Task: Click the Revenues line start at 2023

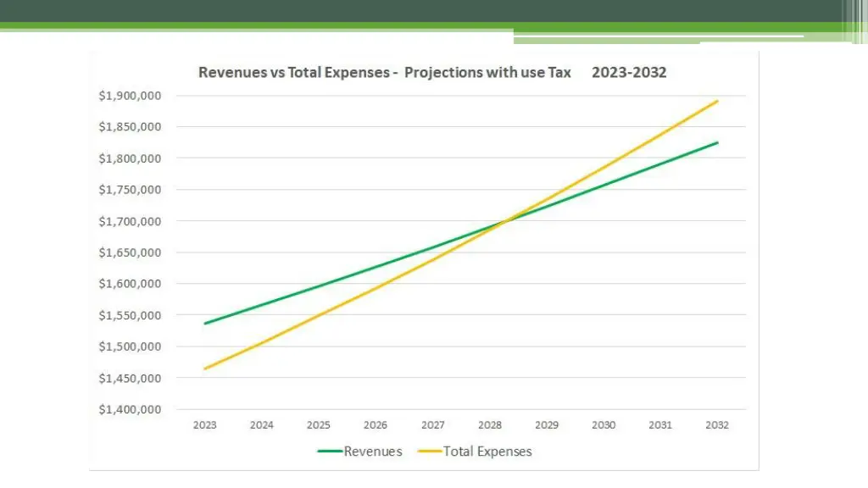Action: pos(205,323)
